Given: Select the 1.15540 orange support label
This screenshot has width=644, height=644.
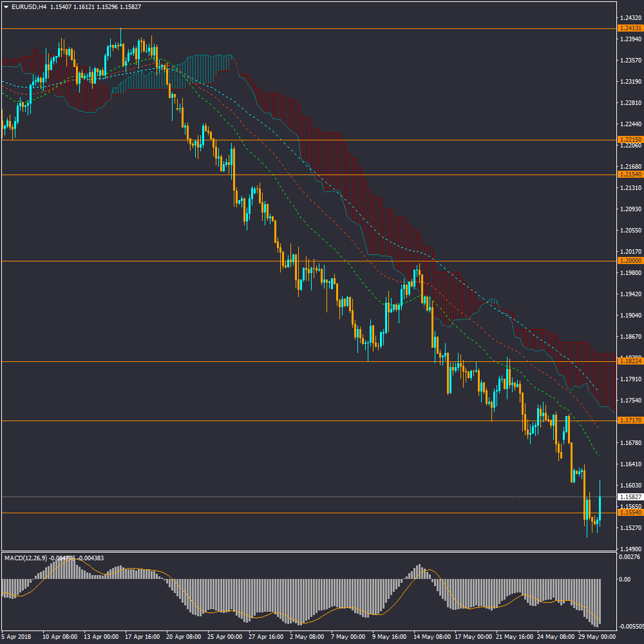Looking at the screenshot, I should tap(630, 513).
